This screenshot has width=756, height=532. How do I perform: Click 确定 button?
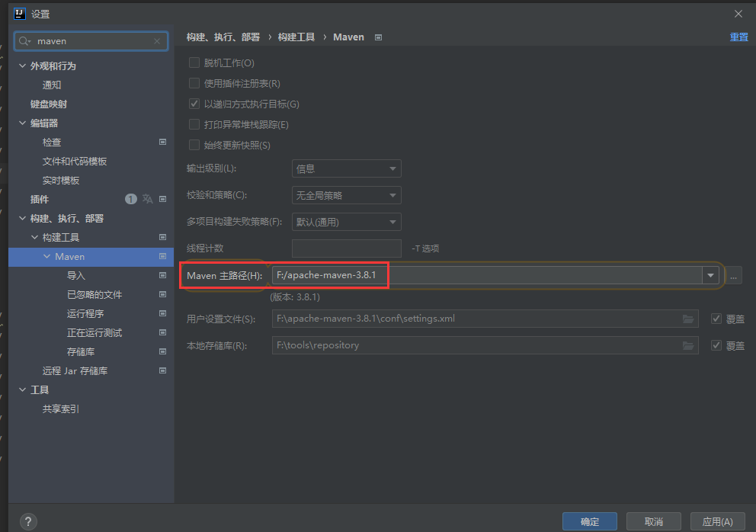point(590,521)
